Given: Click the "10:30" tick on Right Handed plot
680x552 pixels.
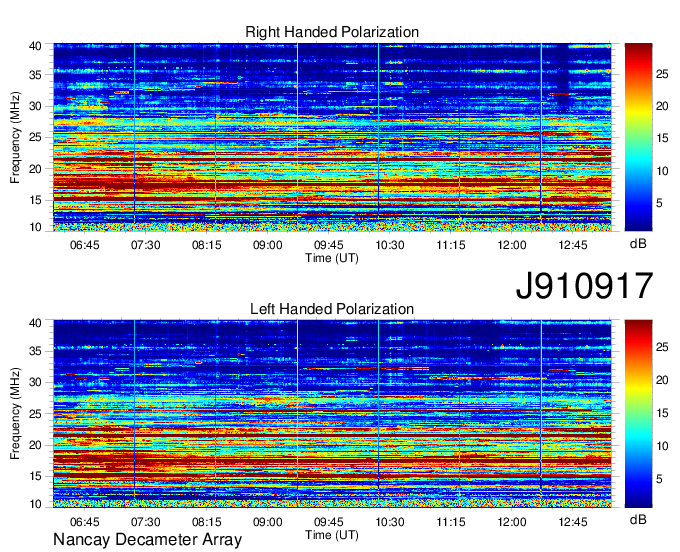Looking at the screenshot, I should pyautogui.click(x=390, y=245).
